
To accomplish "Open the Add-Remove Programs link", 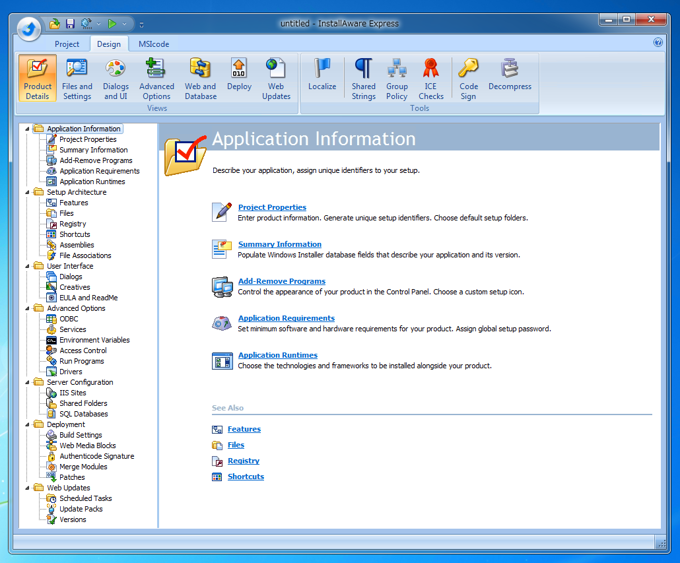I will (x=281, y=281).
